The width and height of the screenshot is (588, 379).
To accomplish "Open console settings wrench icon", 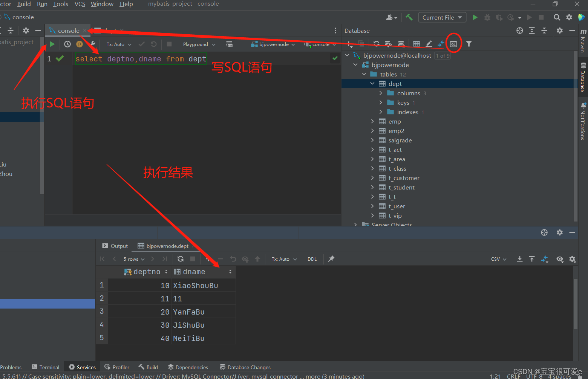I will [93, 44].
